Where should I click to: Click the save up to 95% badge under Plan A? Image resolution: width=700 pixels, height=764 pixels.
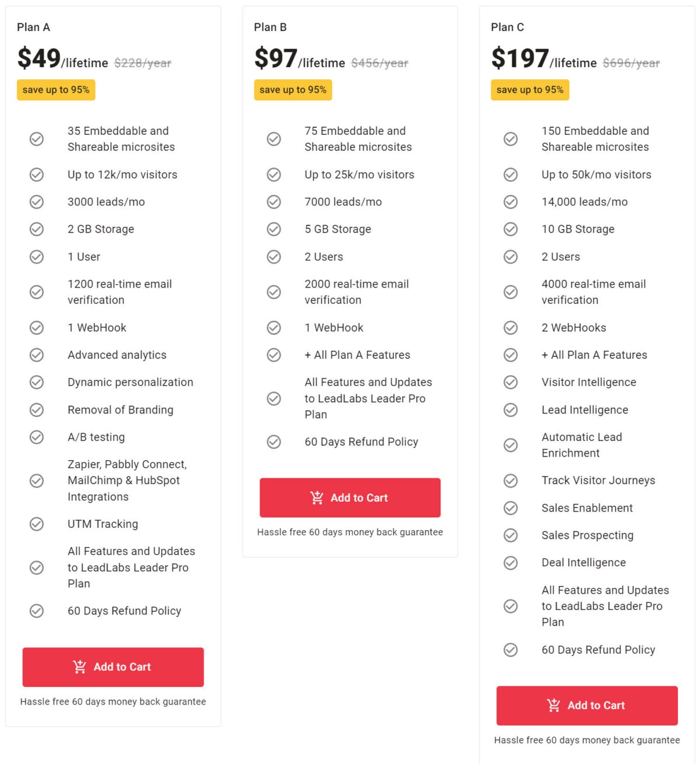pos(55,90)
